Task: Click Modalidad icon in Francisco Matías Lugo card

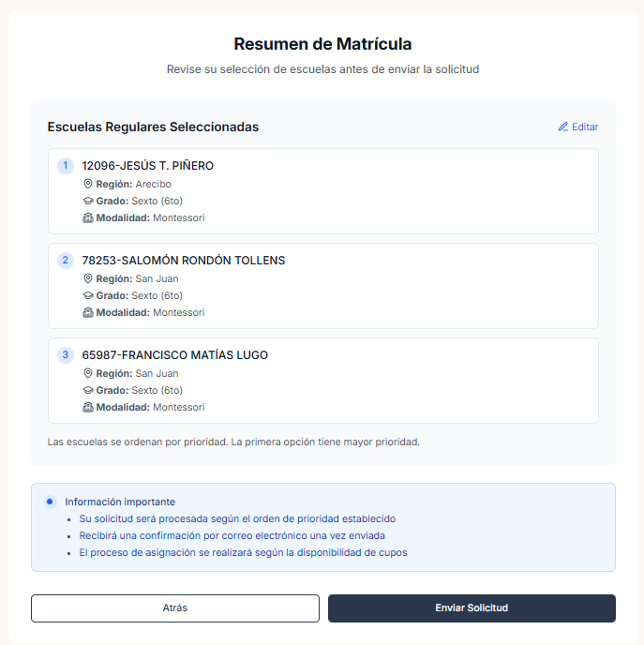Action: pyautogui.click(x=88, y=407)
